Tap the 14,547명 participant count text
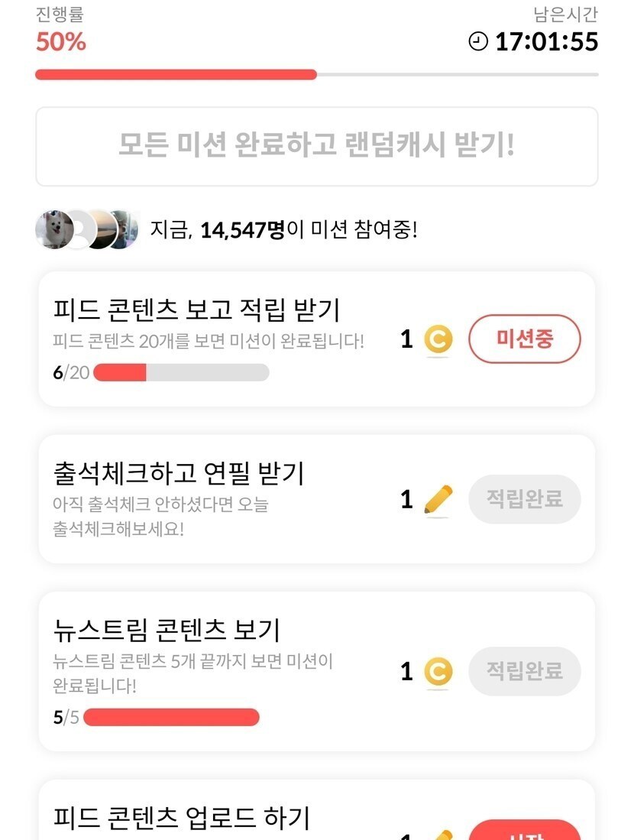The image size is (634, 840). (x=242, y=229)
